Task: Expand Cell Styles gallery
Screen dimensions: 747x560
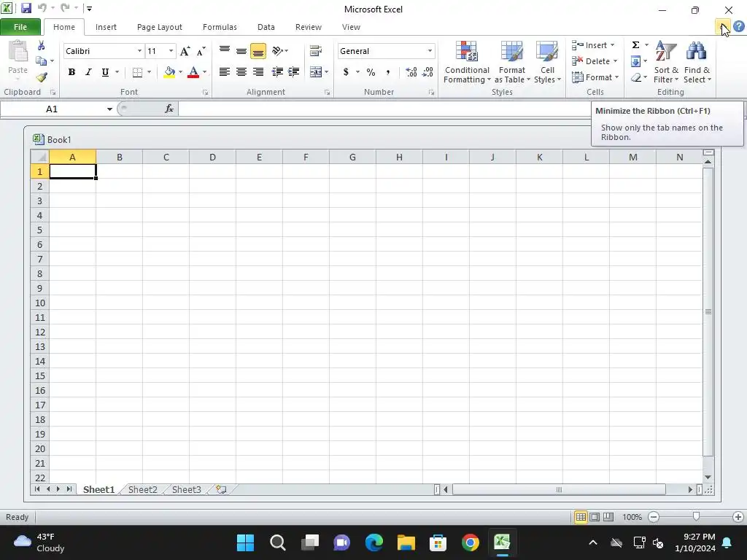Action: tap(547, 63)
